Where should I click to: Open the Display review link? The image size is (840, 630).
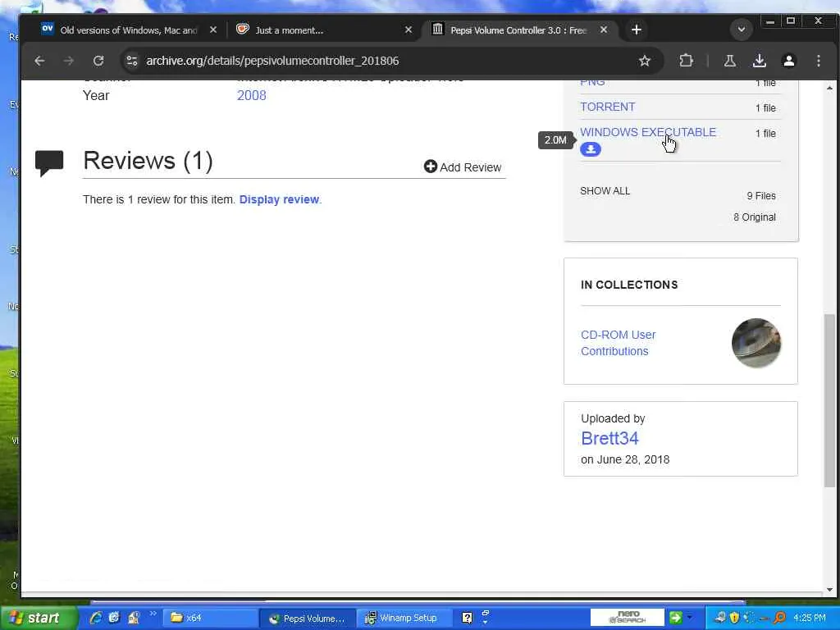pyautogui.click(x=279, y=199)
